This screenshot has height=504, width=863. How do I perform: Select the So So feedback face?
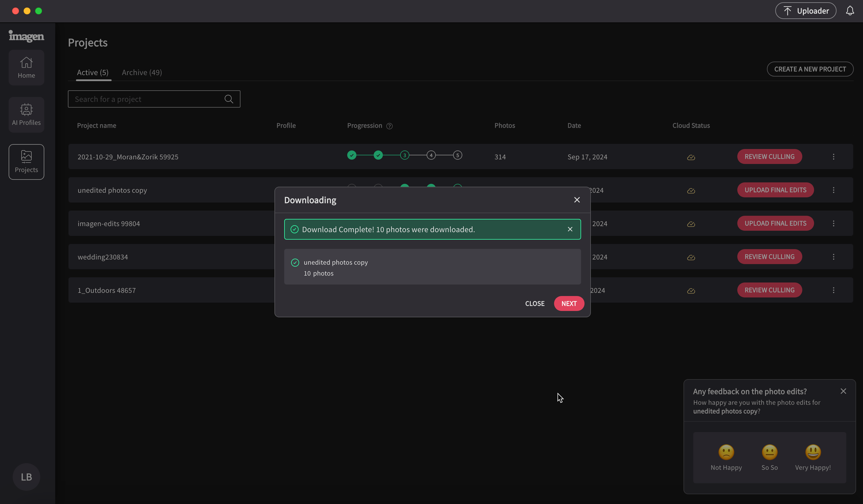(770, 453)
